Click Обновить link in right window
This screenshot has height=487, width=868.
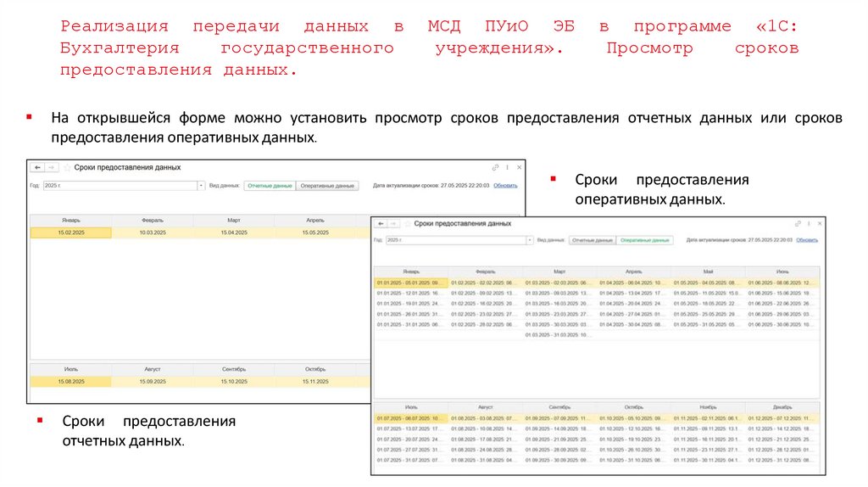807,240
